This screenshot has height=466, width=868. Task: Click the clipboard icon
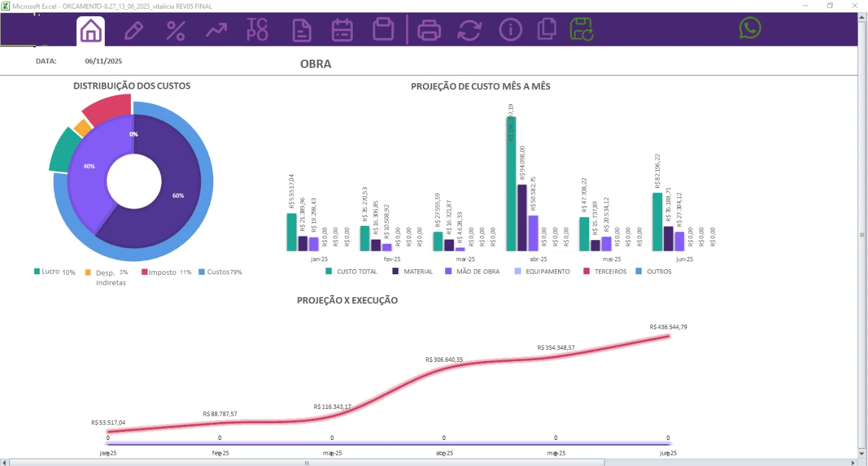coord(383,30)
